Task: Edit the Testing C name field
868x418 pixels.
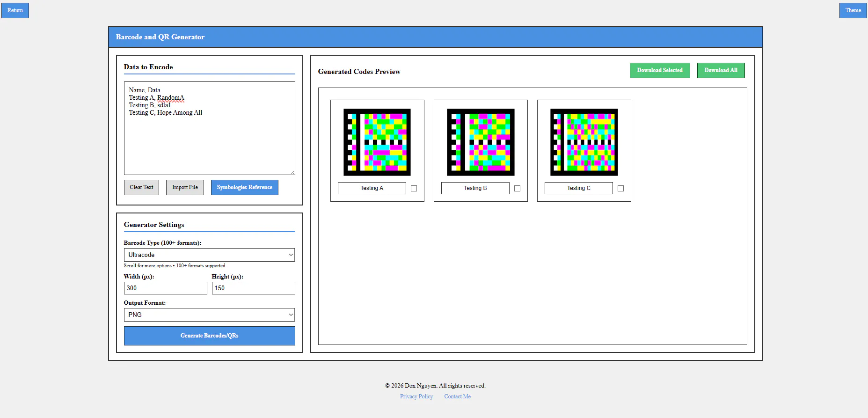Action: point(578,188)
